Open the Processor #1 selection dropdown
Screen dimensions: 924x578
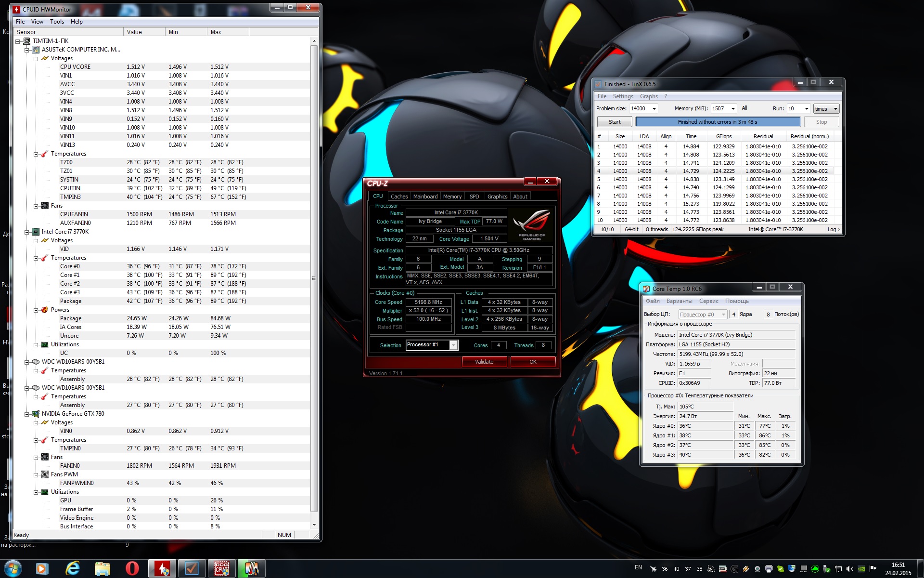[453, 345]
